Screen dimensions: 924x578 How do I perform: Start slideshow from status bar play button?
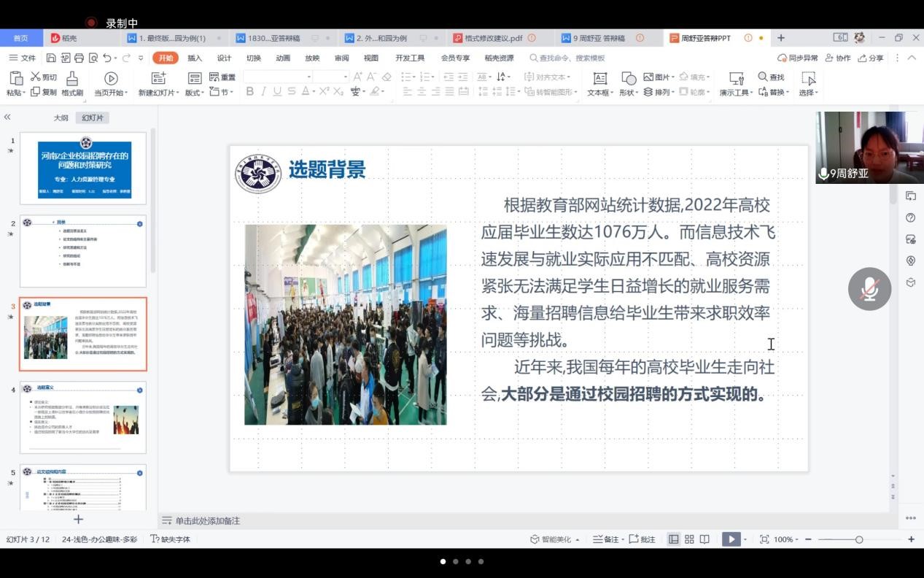click(x=729, y=539)
